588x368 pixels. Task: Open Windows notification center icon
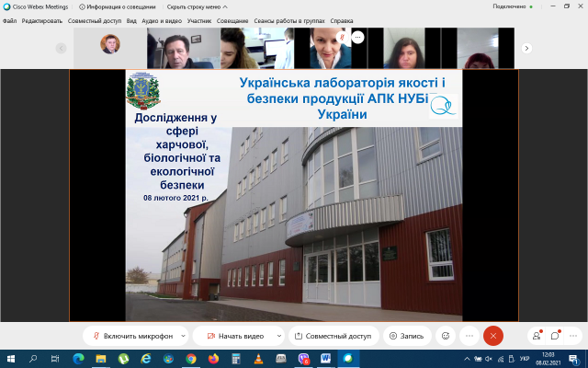tap(573, 359)
